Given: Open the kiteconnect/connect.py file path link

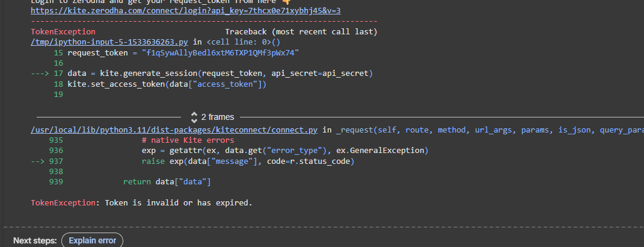Looking at the screenshot, I should click(x=174, y=130).
